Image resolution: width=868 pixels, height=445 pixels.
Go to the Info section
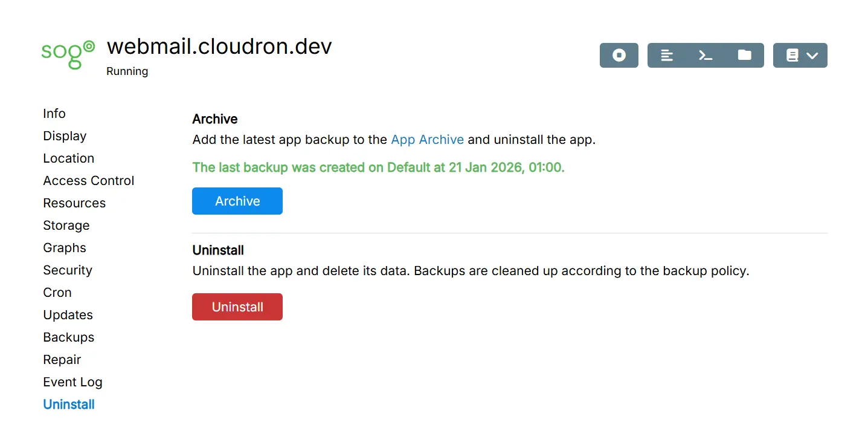(54, 114)
